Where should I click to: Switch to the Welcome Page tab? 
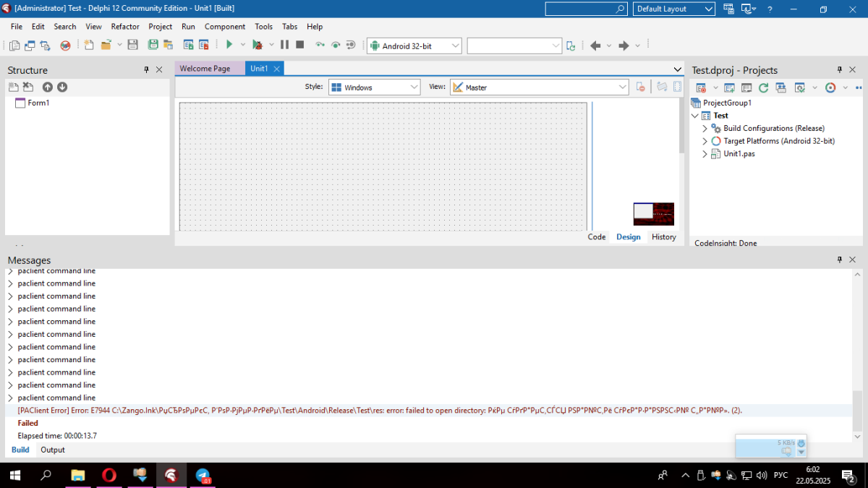coord(205,68)
